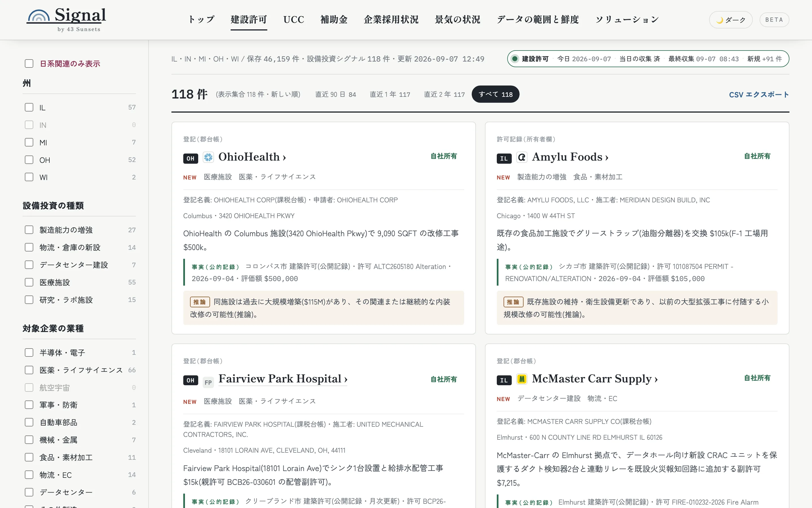Check the IL state filter
Screen dimensions: 812x508
[x=29, y=107]
